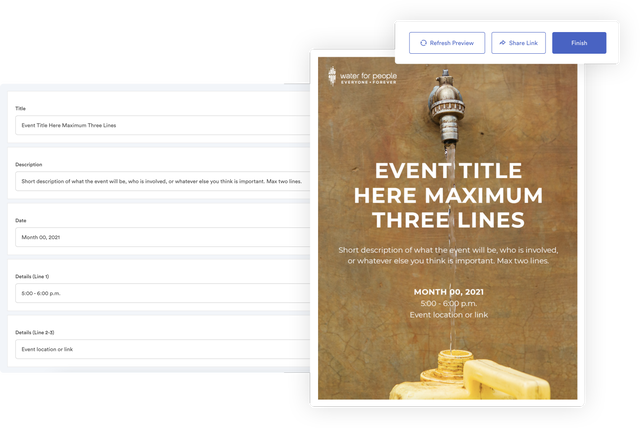Focus the Title input field
The image size is (640, 428).
[x=160, y=125]
